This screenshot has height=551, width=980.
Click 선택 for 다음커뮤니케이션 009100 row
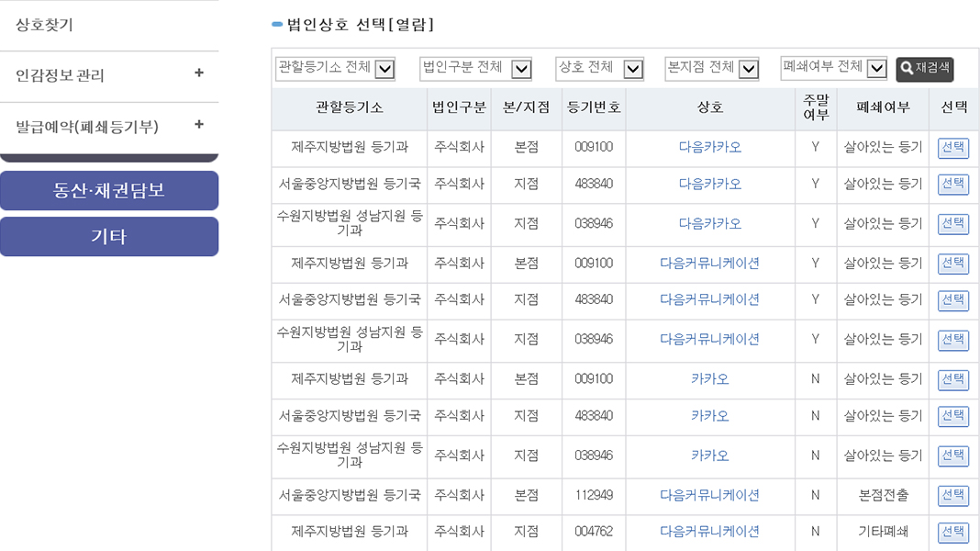click(x=953, y=264)
